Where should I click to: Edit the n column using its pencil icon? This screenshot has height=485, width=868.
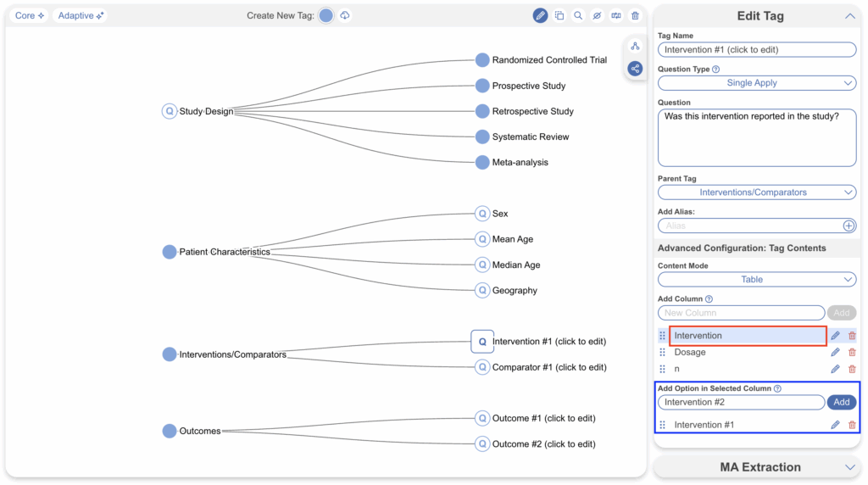coord(835,370)
